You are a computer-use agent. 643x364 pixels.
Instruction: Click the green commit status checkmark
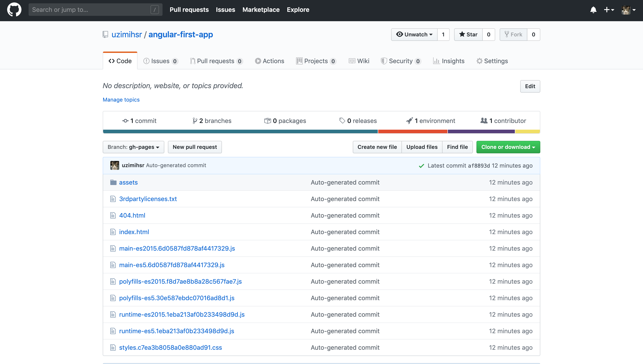tap(422, 166)
